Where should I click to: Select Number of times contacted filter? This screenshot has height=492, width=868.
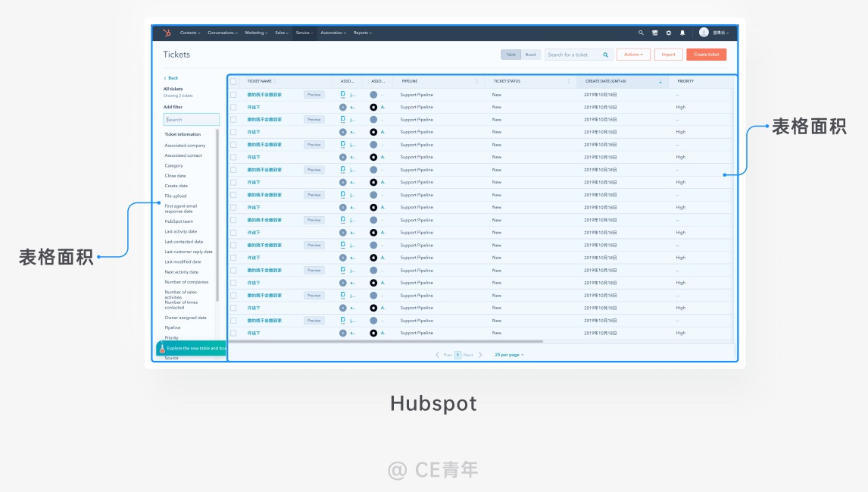(181, 305)
